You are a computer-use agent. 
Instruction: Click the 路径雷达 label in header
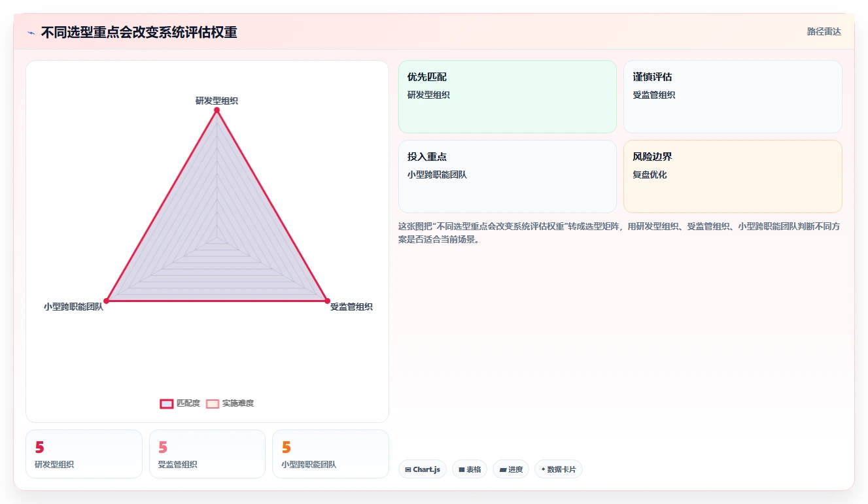(x=824, y=31)
